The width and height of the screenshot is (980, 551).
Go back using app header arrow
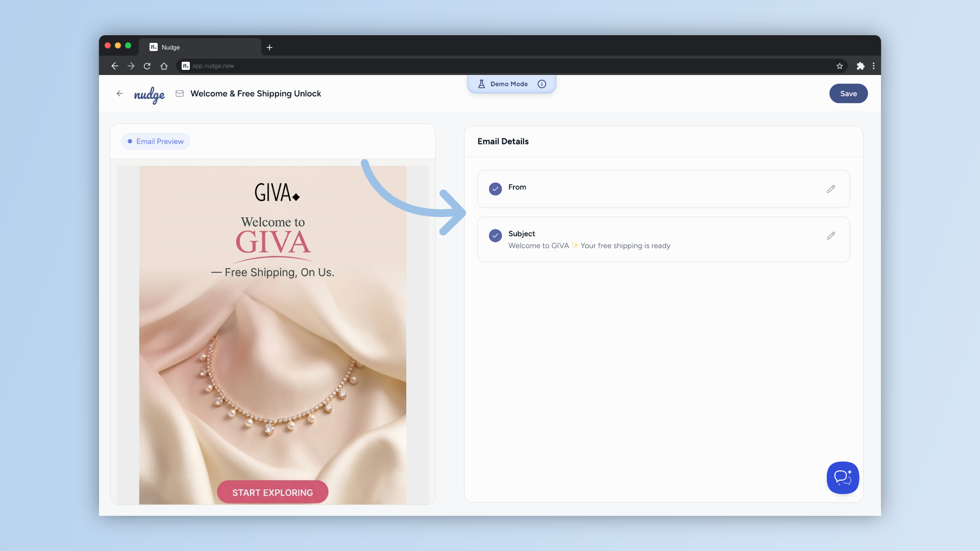(119, 93)
